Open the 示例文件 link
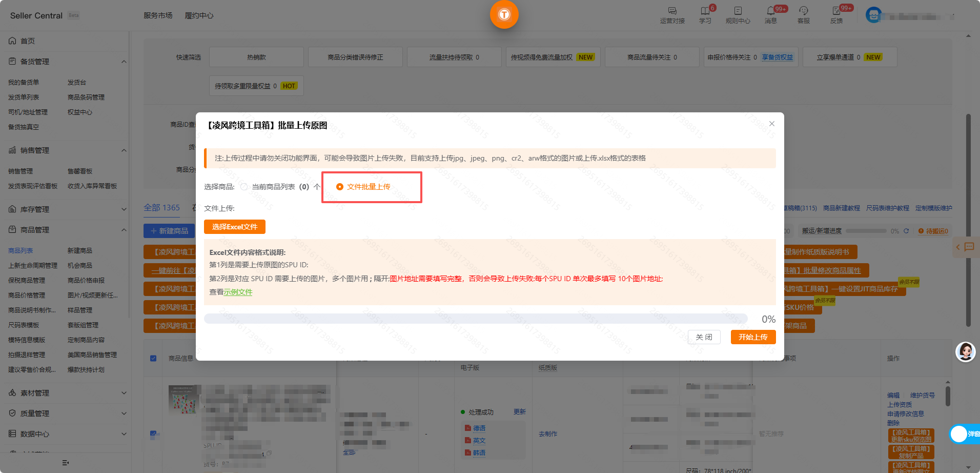 click(238, 292)
